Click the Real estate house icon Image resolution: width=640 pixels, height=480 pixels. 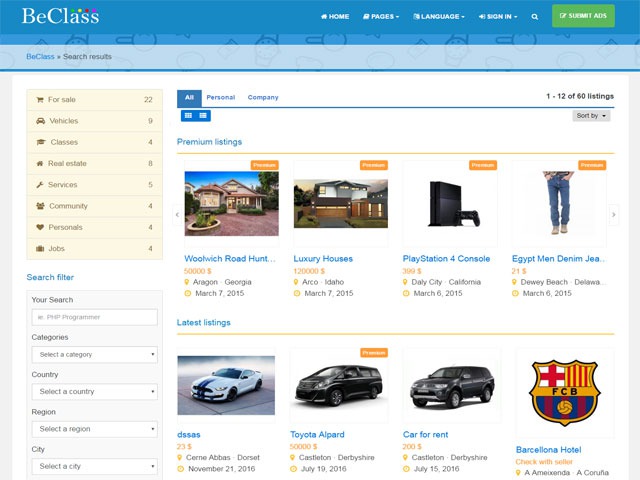point(40,163)
